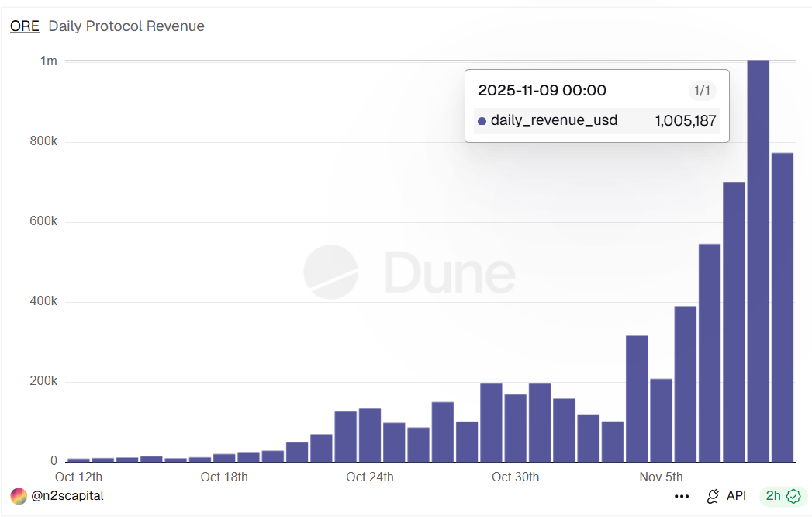Open the API link
Screen dimensions: 812x517
click(736, 496)
